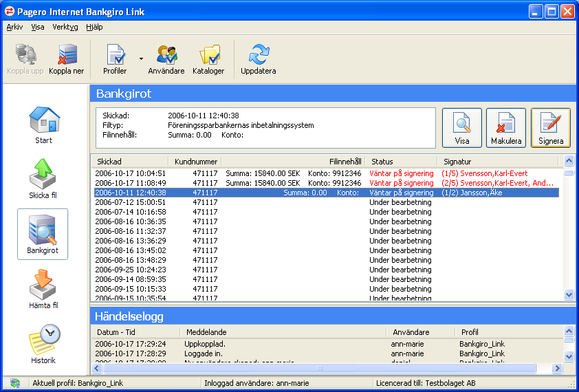Select the row sent 2006-09-15 10:15:33

325,289
